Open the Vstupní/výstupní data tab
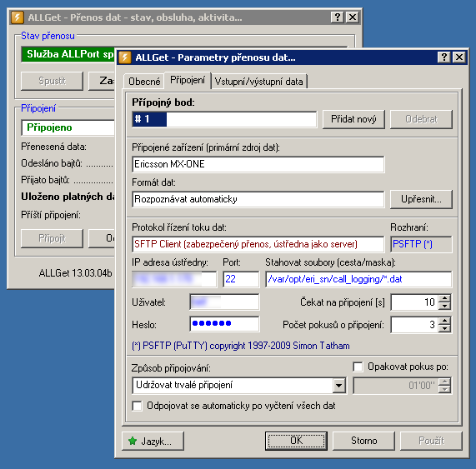Viewport: 476px width, 469px height. (x=258, y=82)
